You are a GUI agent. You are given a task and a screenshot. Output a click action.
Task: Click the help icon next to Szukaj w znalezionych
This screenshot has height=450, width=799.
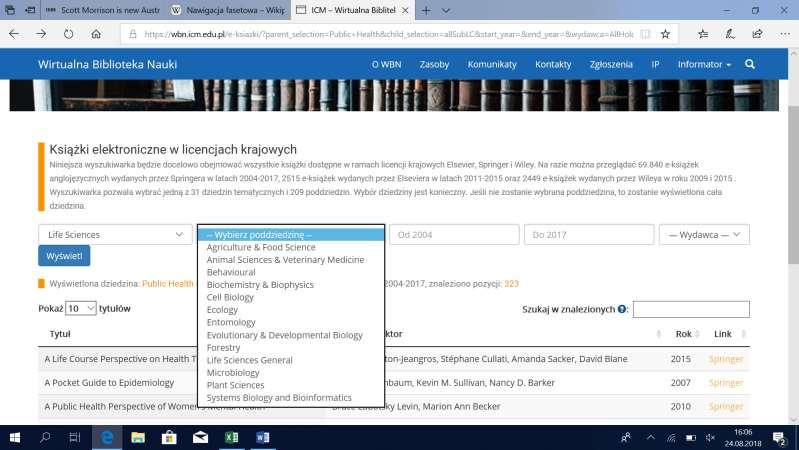[622, 309]
